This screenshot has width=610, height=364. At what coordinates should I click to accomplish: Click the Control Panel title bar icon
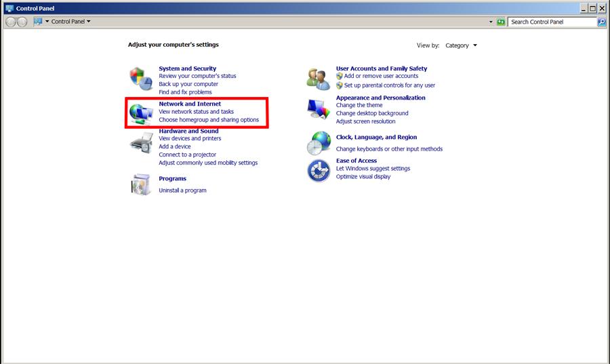(x=9, y=8)
